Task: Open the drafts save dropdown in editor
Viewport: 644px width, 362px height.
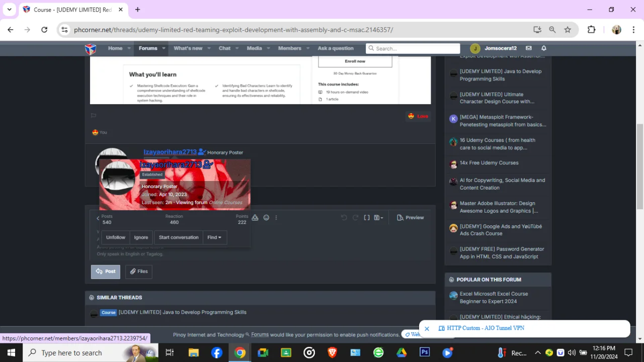Action: (378, 218)
